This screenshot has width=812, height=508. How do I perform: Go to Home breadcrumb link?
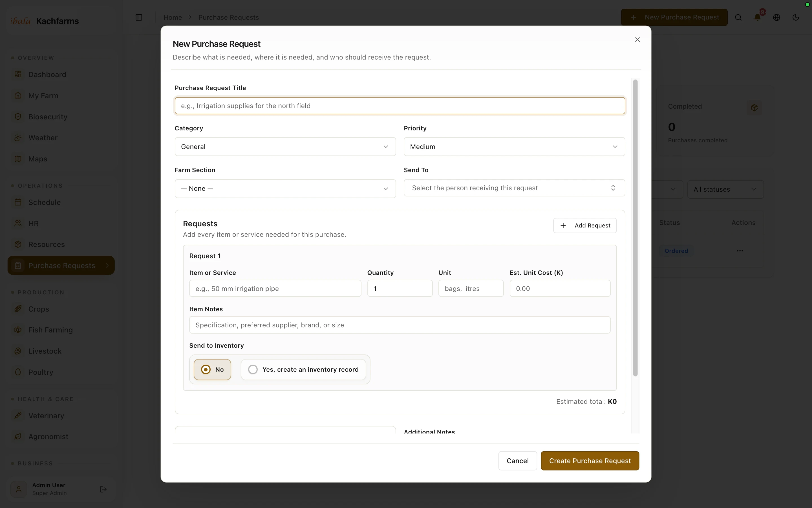pos(173,17)
